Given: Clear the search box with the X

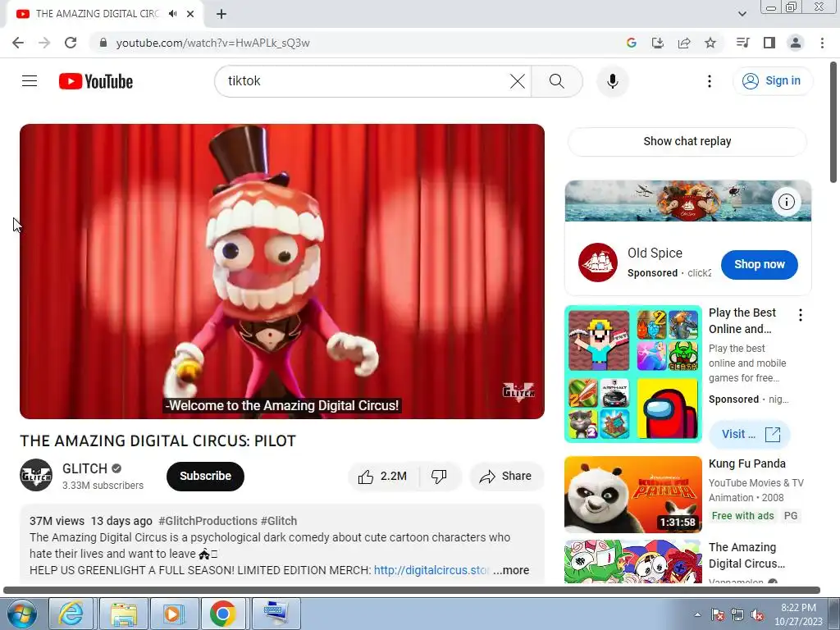Looking at the screenshot, I should (x=518, y=81).
